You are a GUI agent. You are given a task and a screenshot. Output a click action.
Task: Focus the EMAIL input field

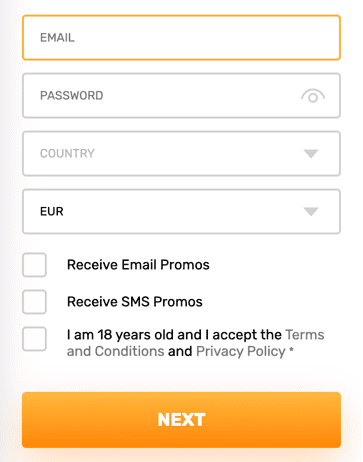click(181, 38)
